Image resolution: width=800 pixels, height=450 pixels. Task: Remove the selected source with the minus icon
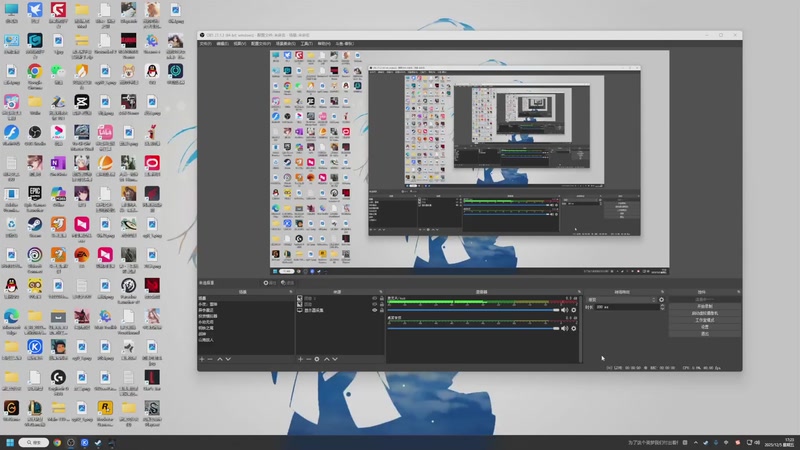(308, 359)
